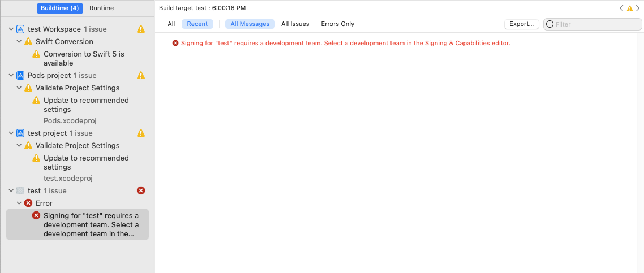Click the Pods project Xcode icon
Image resolution: width=644 pixels, height=273 pixels.
tap(20, 75)
